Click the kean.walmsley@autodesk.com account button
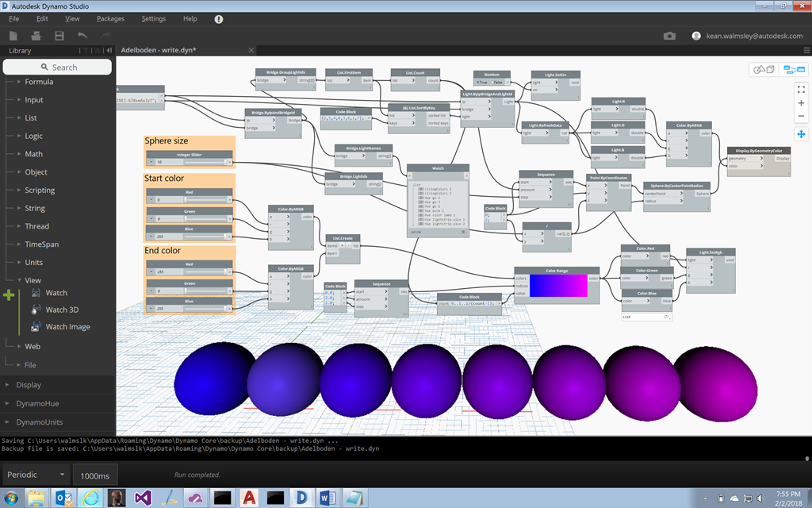The width and height of the screenshot is (812, 508). pyautogui.click(x=745, y=36)
